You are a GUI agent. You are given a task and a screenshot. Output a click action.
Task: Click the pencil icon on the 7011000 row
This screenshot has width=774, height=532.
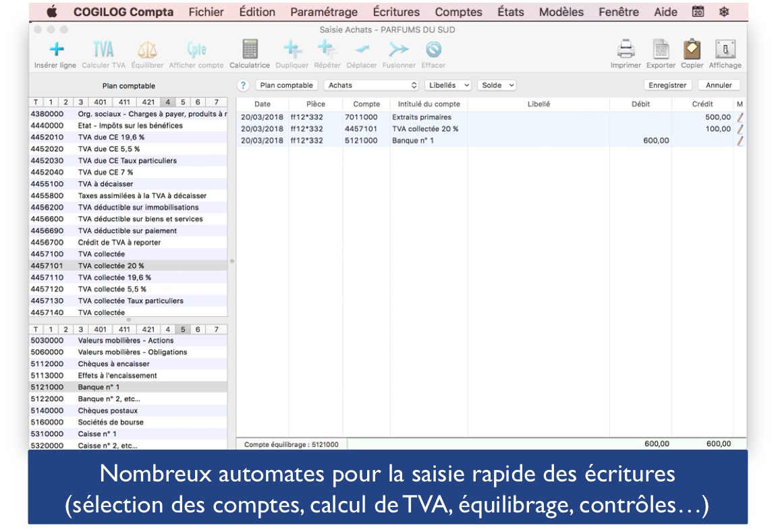coord(740,117)
